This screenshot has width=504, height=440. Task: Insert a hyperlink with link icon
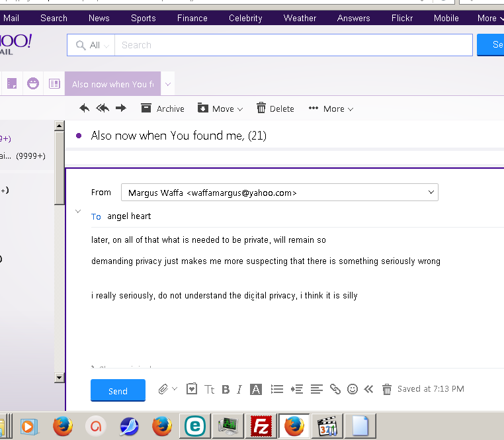335,390
